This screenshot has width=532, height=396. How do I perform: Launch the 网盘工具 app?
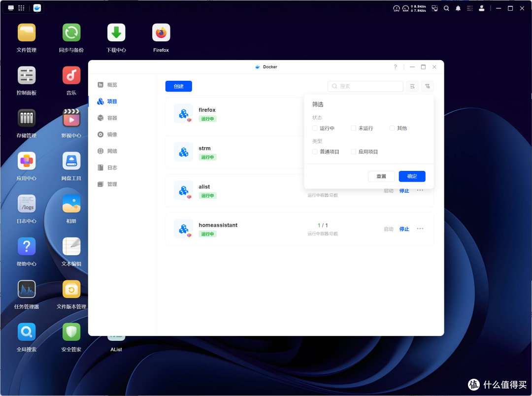click(x=71, y=161)
